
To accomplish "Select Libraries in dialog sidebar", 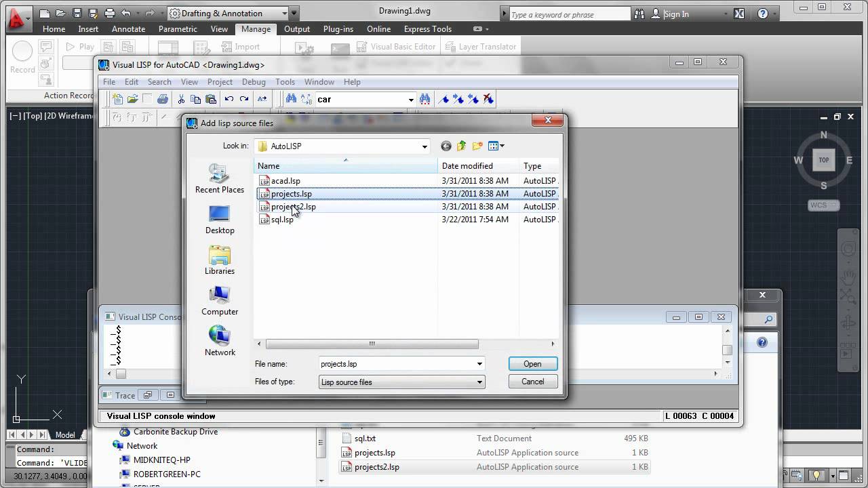I will [x=219, y=260].
